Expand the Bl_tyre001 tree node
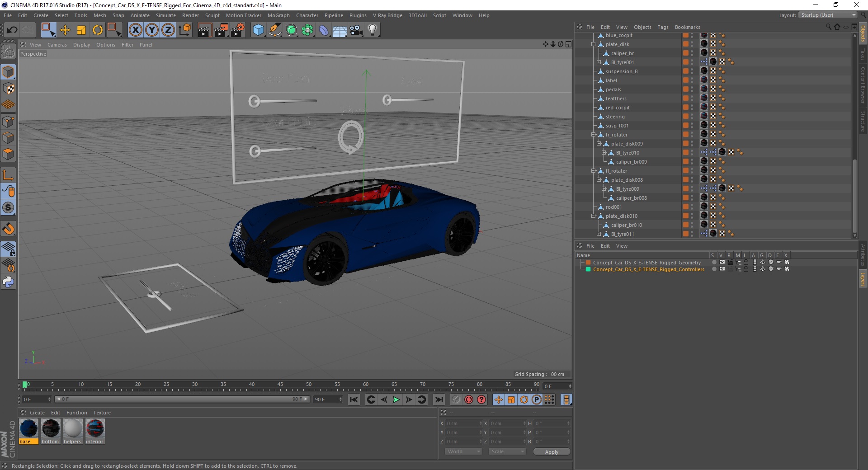 [599, 62]
